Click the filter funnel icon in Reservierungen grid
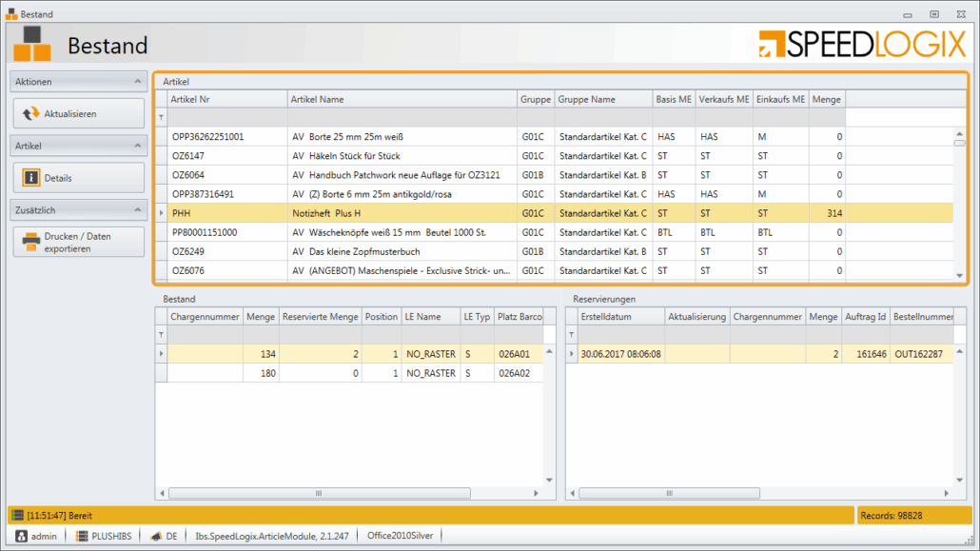This screenshot has width=980, height=551. point(571,335)
